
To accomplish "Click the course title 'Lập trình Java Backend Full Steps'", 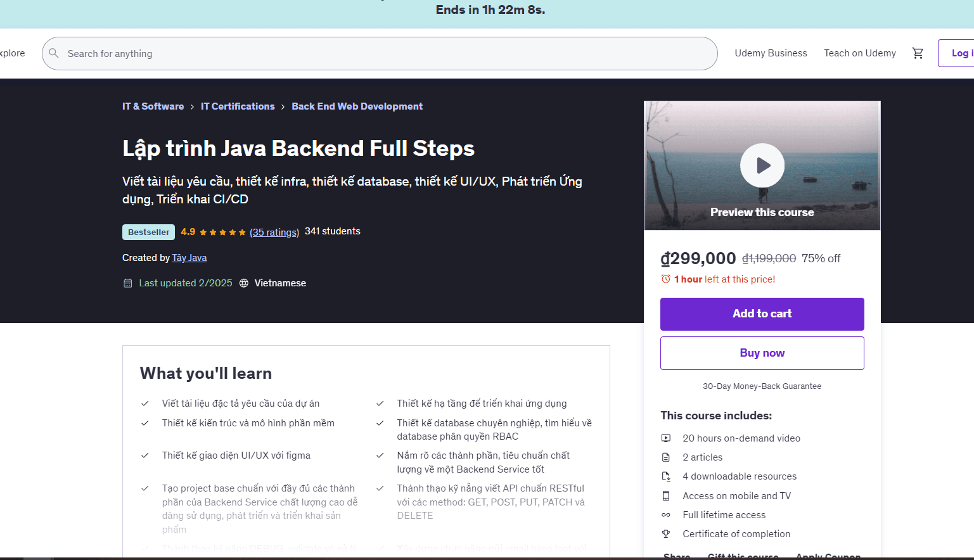I will click(298, 148).
